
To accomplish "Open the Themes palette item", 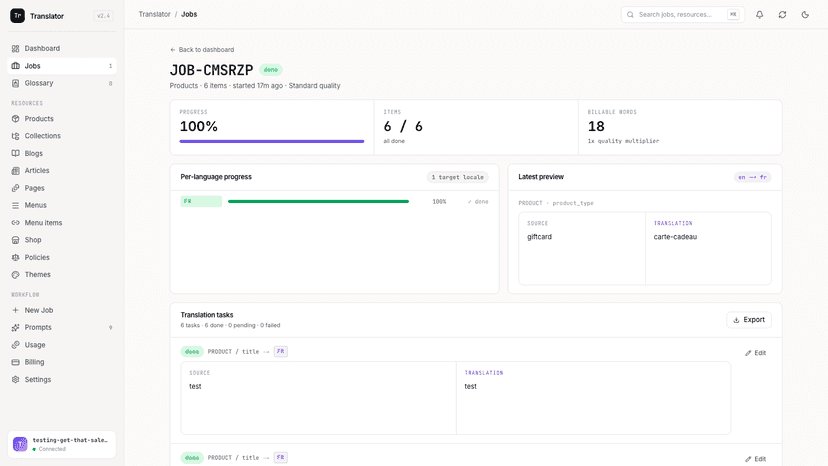I will tap(62, 274).
